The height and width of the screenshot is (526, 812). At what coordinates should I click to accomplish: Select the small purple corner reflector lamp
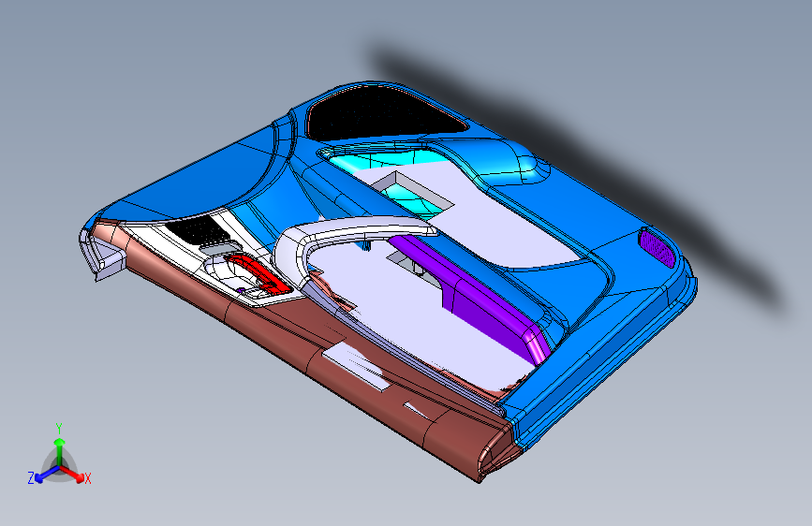pos(657,247)
